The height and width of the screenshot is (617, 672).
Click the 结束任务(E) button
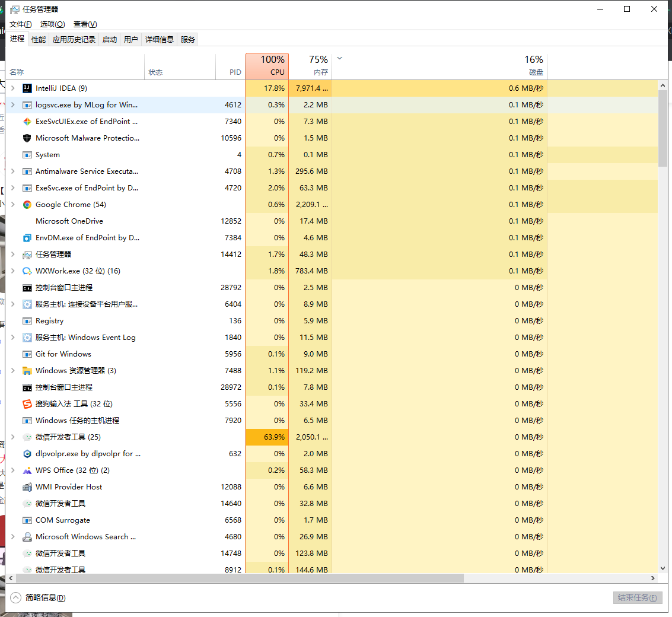point(638,597)
